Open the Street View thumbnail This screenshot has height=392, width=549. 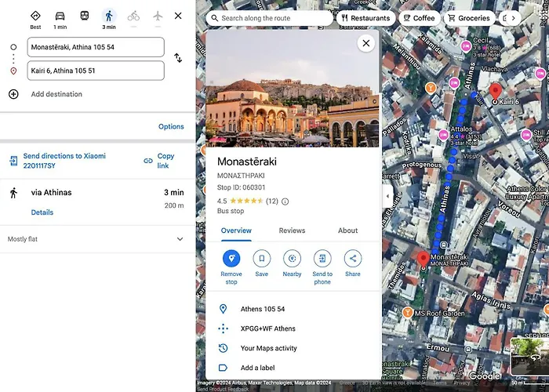(529, 357)
